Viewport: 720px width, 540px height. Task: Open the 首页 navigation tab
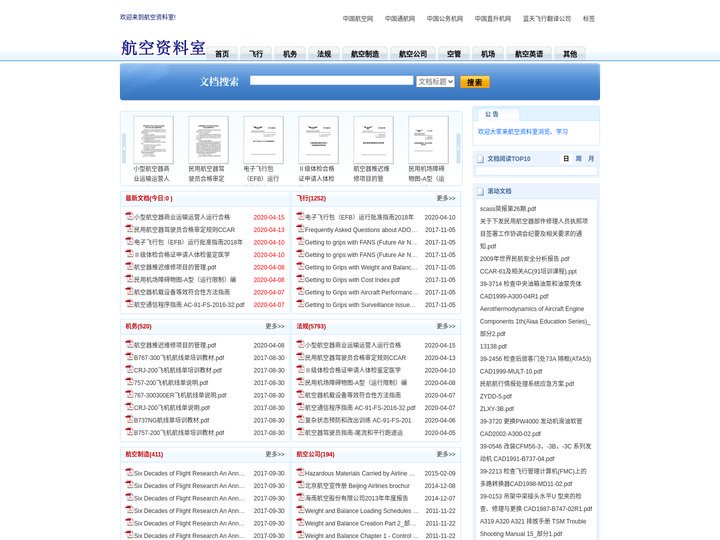point(222,54)
